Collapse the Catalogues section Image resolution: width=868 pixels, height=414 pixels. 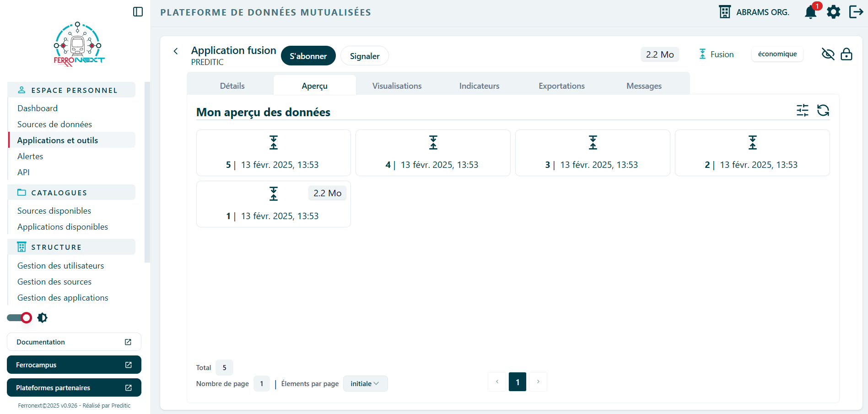click(71, 193)
